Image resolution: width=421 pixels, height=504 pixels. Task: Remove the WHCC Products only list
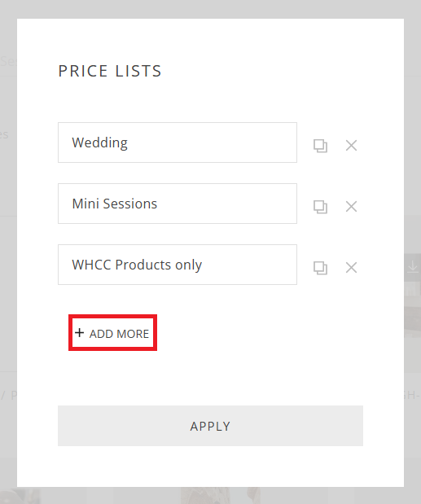point(351,267)
